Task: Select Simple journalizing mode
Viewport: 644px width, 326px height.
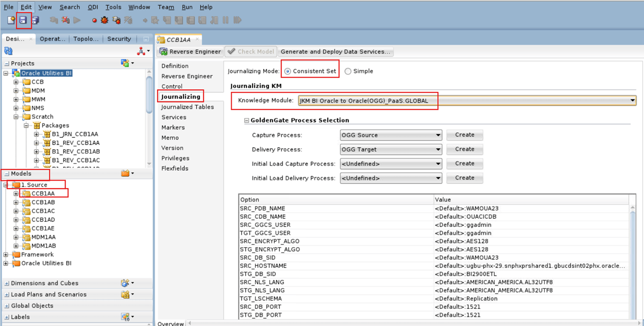Action: [348, 71]
